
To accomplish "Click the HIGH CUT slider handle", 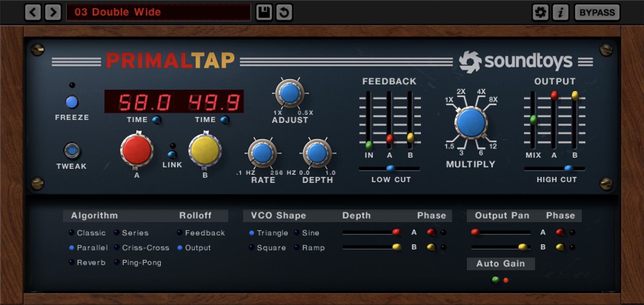I will [x=568, y=168].
